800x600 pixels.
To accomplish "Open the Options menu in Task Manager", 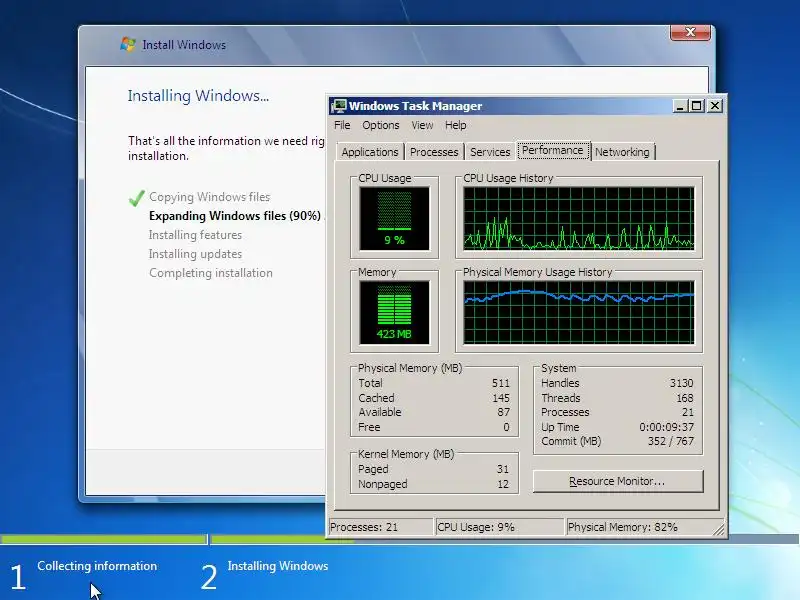I will coord(381,125).
